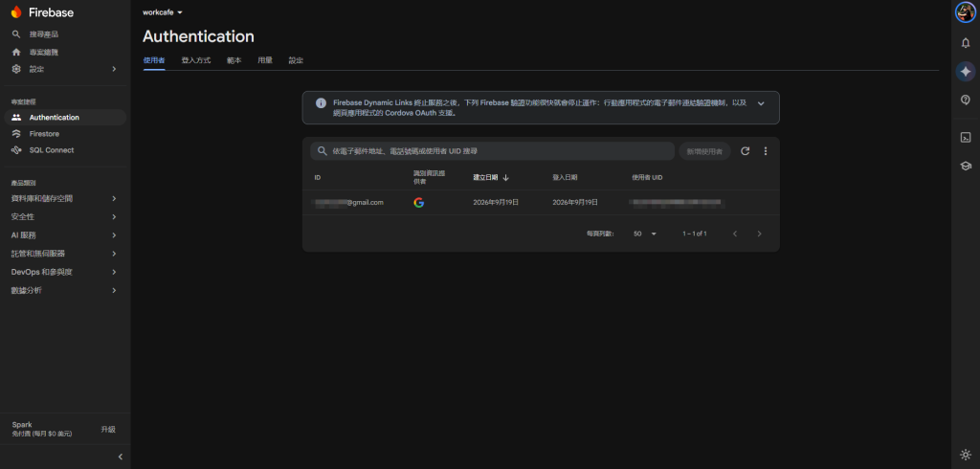
Task: Click the SQL Connect icon
Action: [16, 150]
